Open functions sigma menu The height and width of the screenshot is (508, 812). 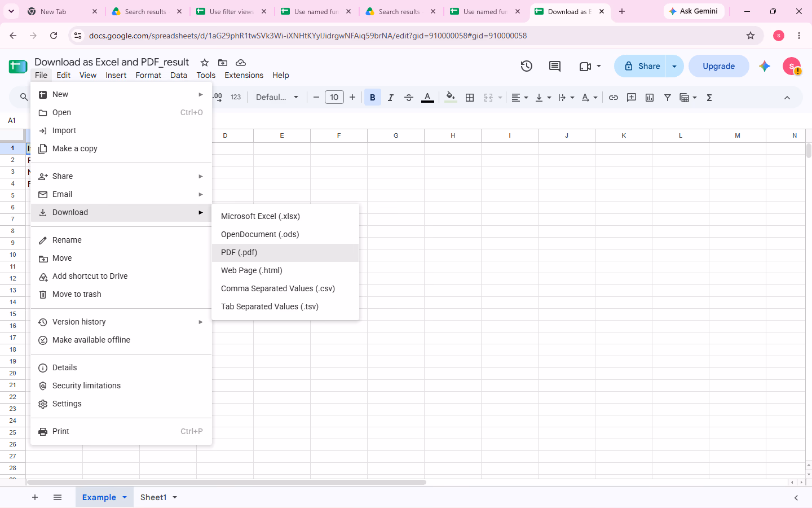click(709, 98)
